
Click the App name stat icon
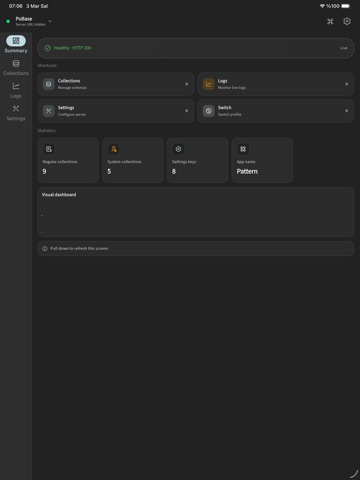[x=243, y=149]
